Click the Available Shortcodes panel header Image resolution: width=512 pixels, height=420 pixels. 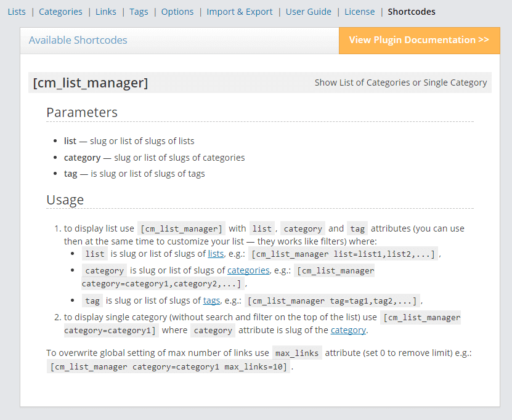coord(78,40)
